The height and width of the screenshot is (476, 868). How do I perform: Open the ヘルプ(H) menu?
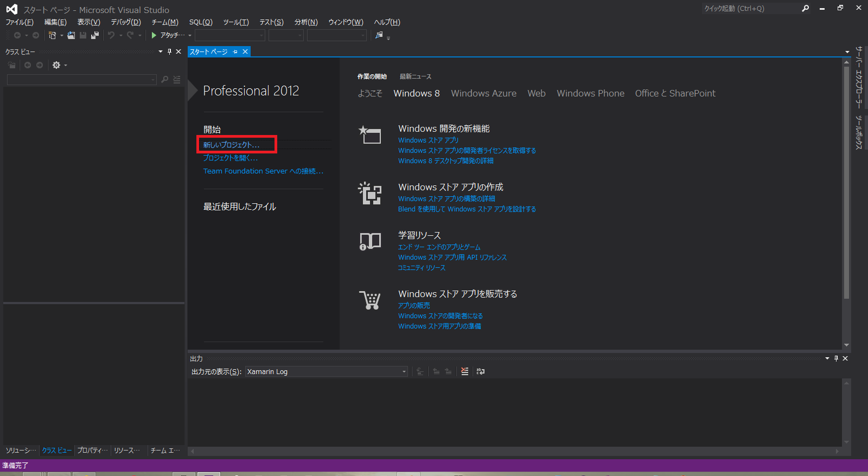point(387,22)
